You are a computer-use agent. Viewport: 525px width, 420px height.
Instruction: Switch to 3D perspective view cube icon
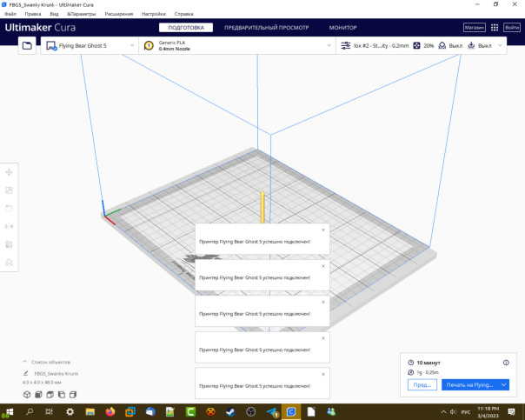(27, 395)
